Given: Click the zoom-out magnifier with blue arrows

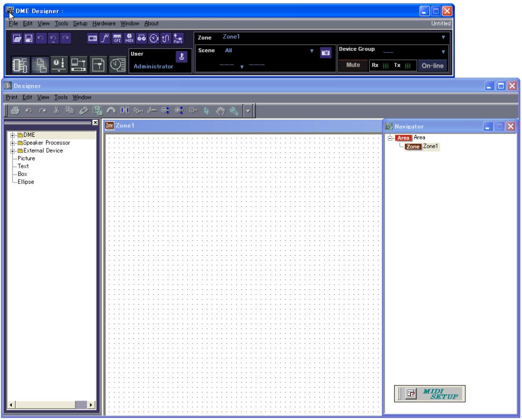Looking at the screenshot, I should click(x=165, y=111).
